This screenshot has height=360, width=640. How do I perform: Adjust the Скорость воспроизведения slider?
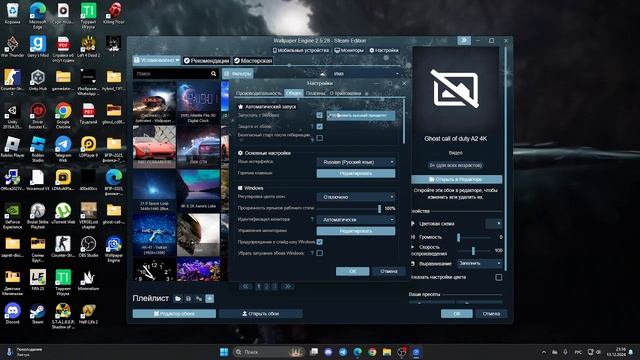[474, 250]
